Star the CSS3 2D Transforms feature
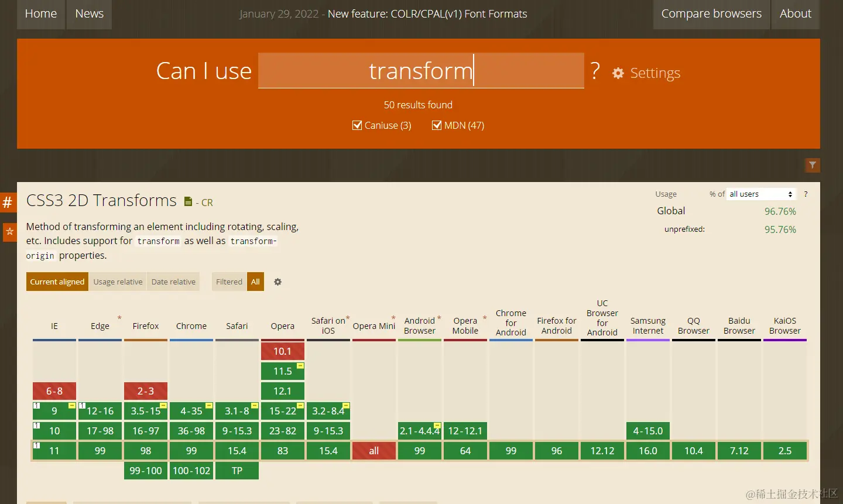Viewport: 843px width, 504px height. pyautogui.click(x=9, y=232)
